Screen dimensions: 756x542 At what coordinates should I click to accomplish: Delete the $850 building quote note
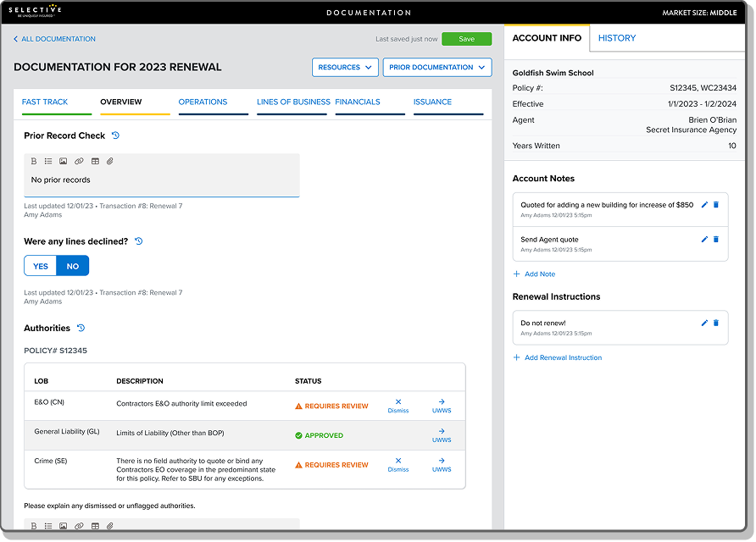[x=716, y=205]
